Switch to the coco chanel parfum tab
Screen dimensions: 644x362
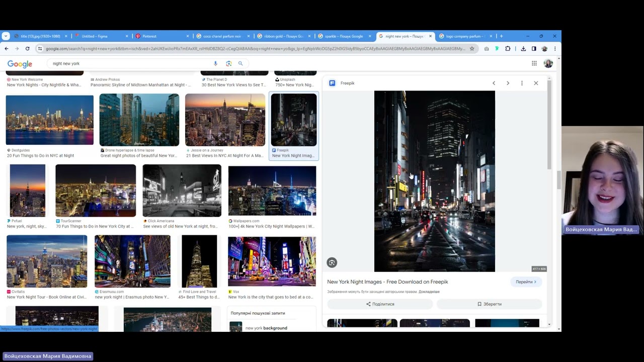[222, 36]
